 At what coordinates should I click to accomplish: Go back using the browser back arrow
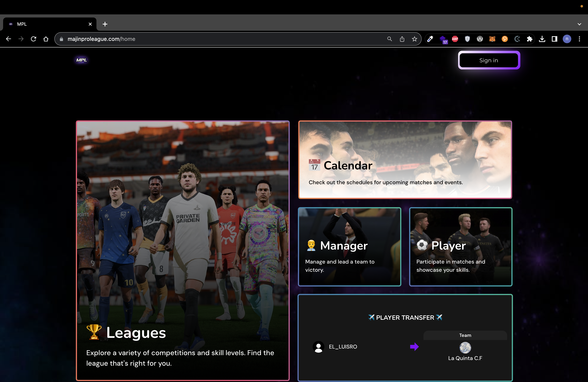(9, 39)
